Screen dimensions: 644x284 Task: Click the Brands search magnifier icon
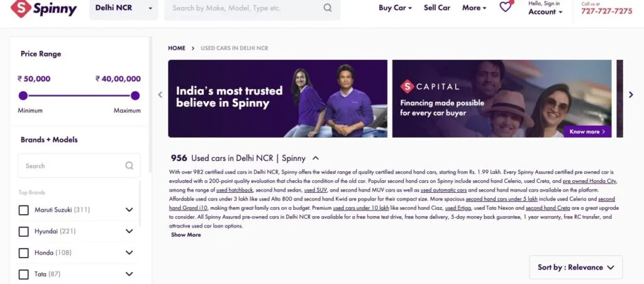pyautogui.click(x=130, y=166)
